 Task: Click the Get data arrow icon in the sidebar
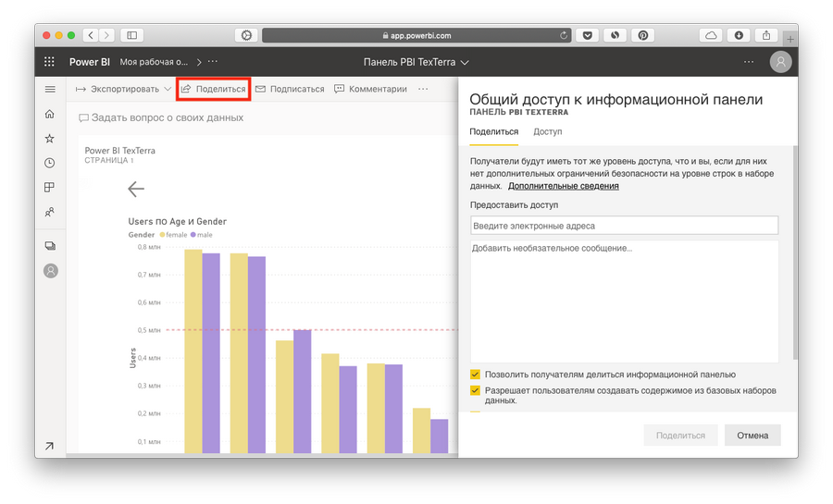(49, 446)
